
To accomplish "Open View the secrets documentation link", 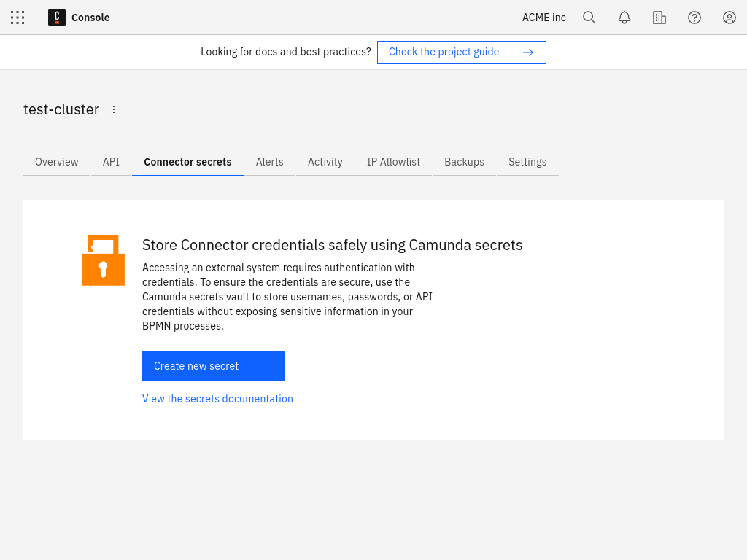I will 217,399.
